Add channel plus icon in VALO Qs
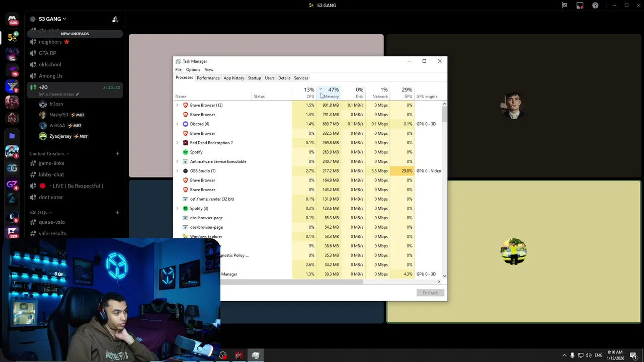 pos(117,213)
